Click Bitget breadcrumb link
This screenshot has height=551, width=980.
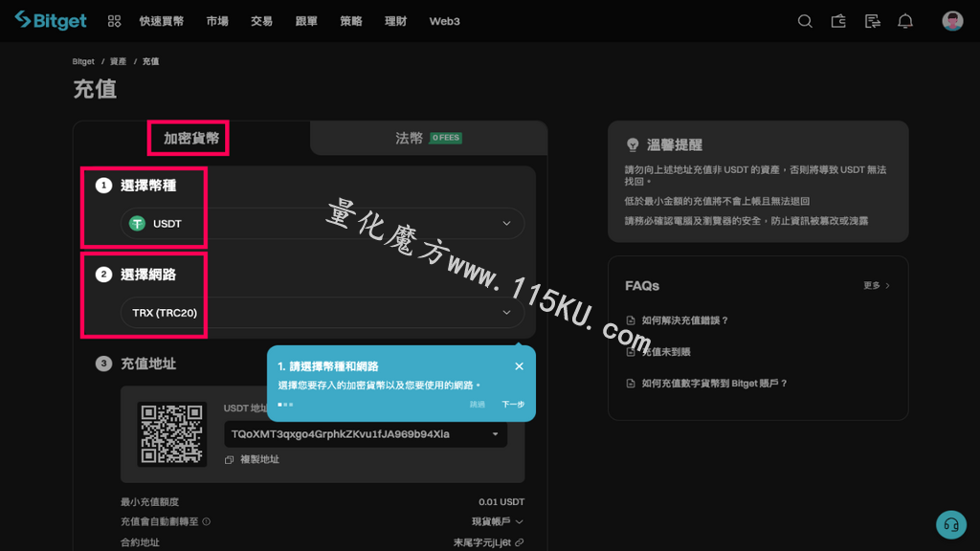(83, 61)
